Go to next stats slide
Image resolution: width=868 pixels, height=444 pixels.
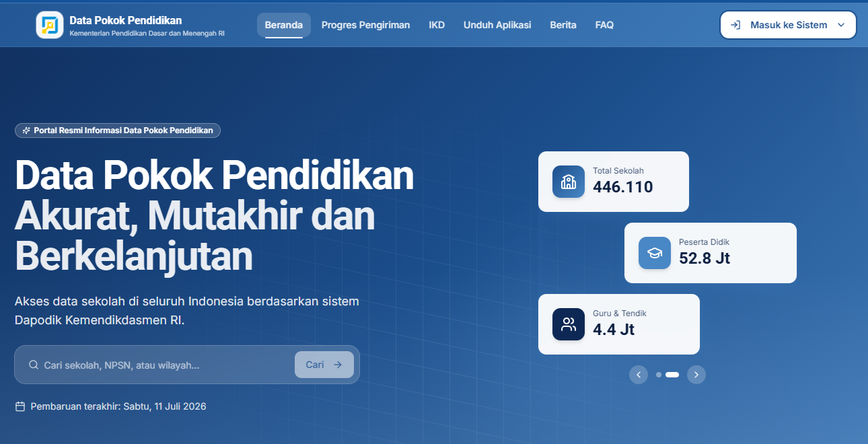point(696,375)
